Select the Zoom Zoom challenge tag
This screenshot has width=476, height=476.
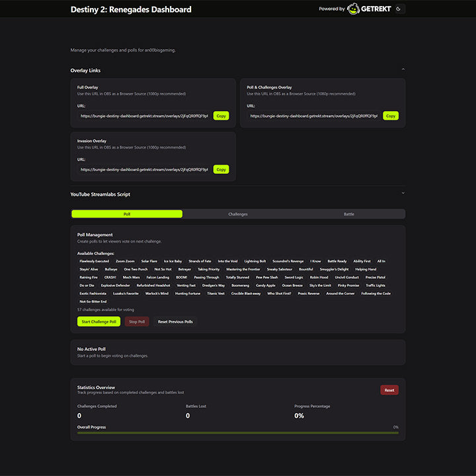pos(125,261)
